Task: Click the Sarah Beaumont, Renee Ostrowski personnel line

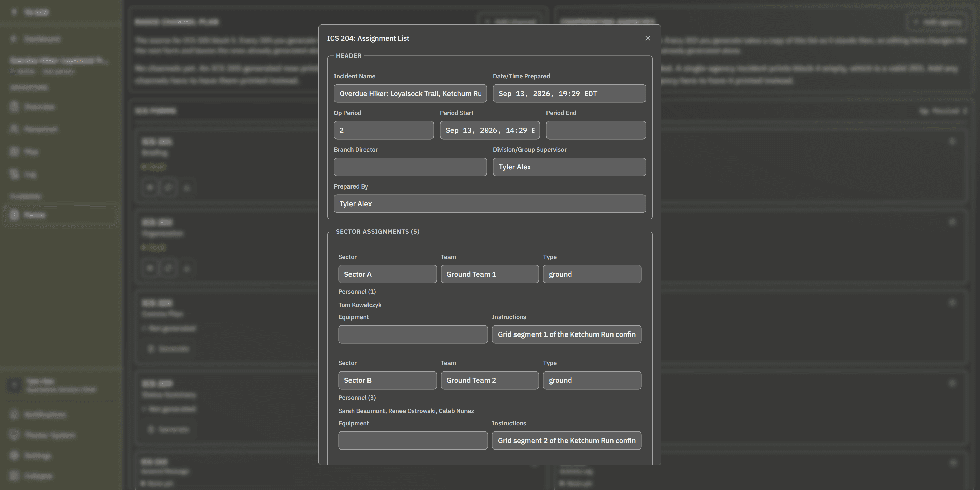Action: (x=406, y=411)
